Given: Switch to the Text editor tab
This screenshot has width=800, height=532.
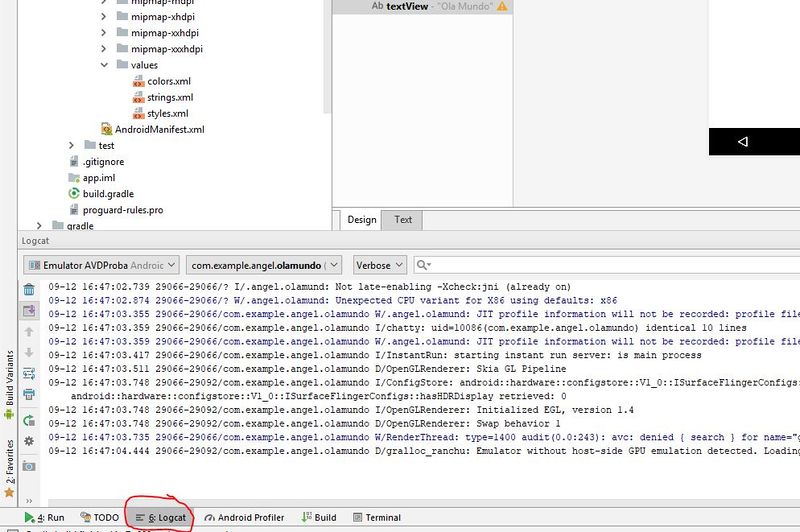Looking at the screenshot, I should tap(403, 220).
